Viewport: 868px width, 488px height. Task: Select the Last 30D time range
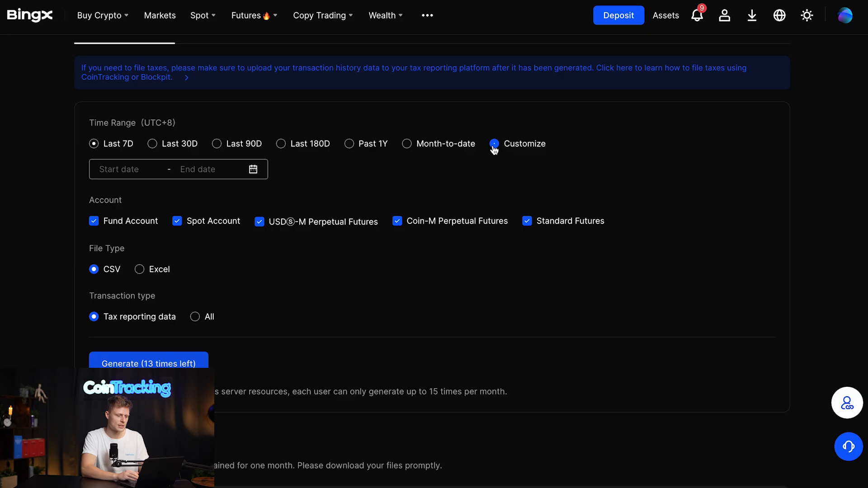[x=173, y=144]
